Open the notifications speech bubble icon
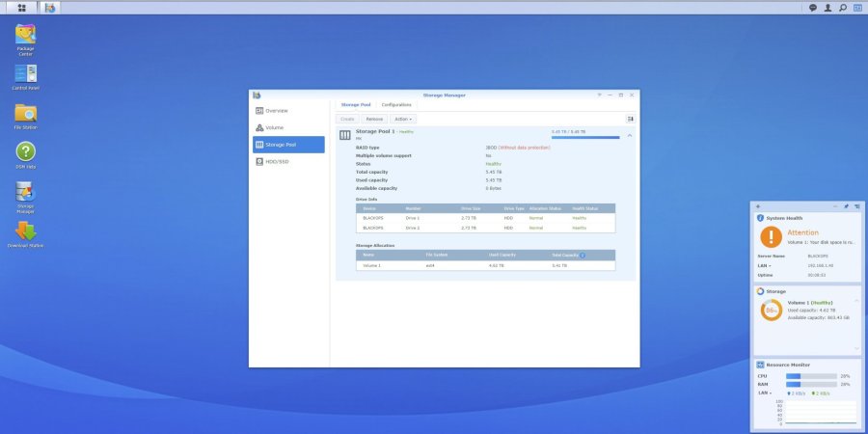The width and height of the screenshot is (868, 434). point(813,8)
